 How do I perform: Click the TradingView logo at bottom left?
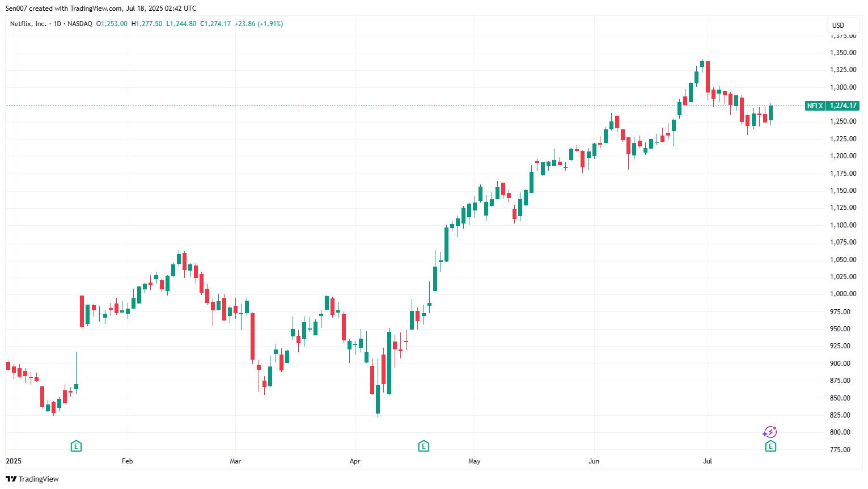click(x=32, y=479)
